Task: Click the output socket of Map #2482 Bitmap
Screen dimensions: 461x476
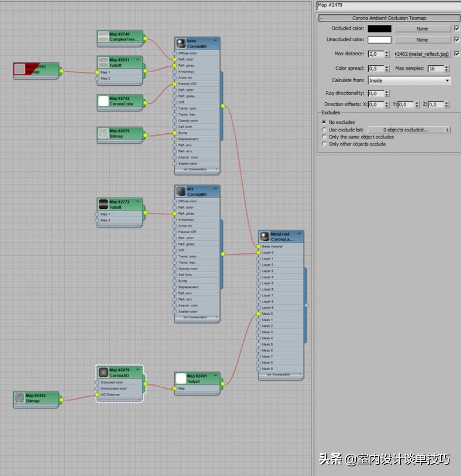Action: (62, 400)
